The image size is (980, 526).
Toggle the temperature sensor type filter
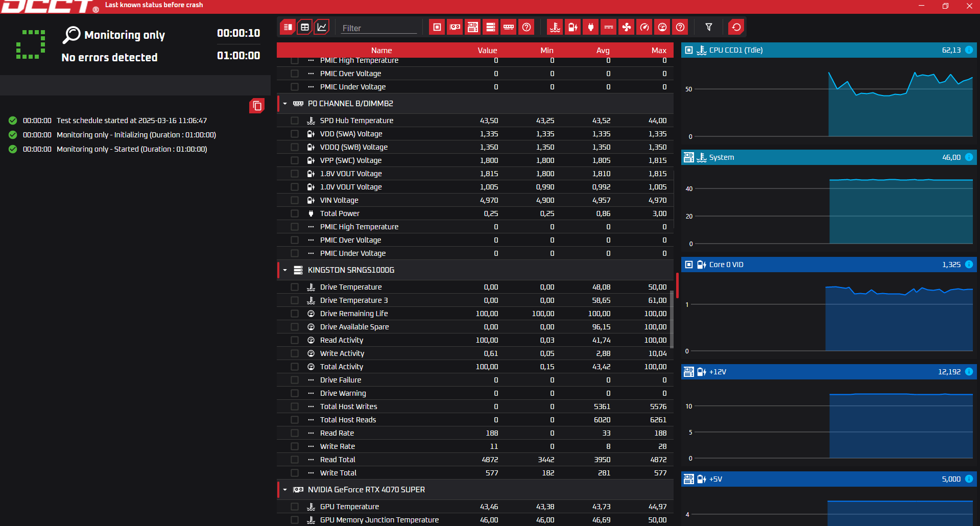pos(555,27)
